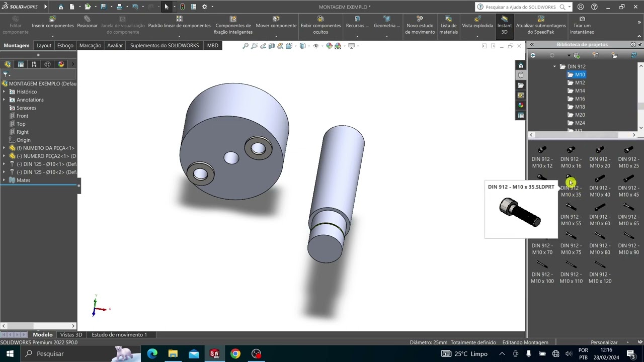Open Google Chrome from taskbar
Image resolution: width=644 pixels, height=362 pixels.
(x=235, y=353)
